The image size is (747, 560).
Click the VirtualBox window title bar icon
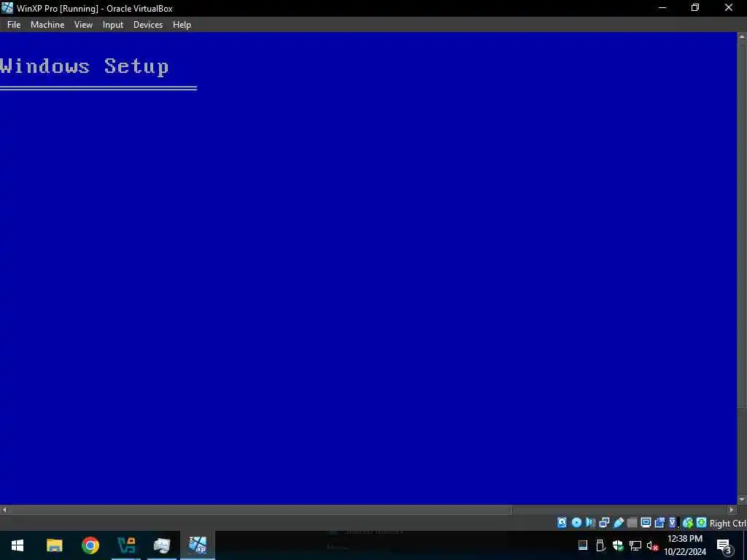click(7, 8)
